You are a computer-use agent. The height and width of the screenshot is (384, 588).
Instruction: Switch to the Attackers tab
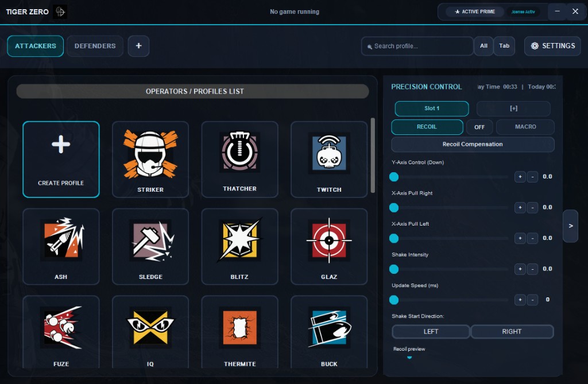[35, 46]
